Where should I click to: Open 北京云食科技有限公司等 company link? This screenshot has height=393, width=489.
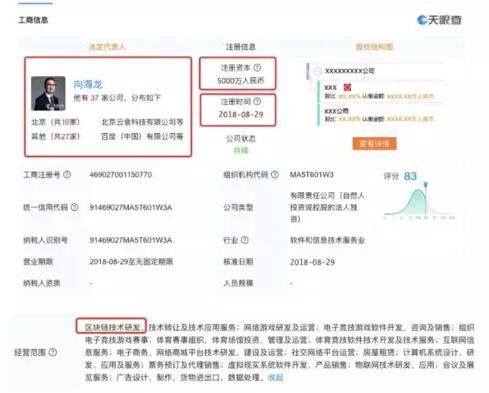[142, 122]
